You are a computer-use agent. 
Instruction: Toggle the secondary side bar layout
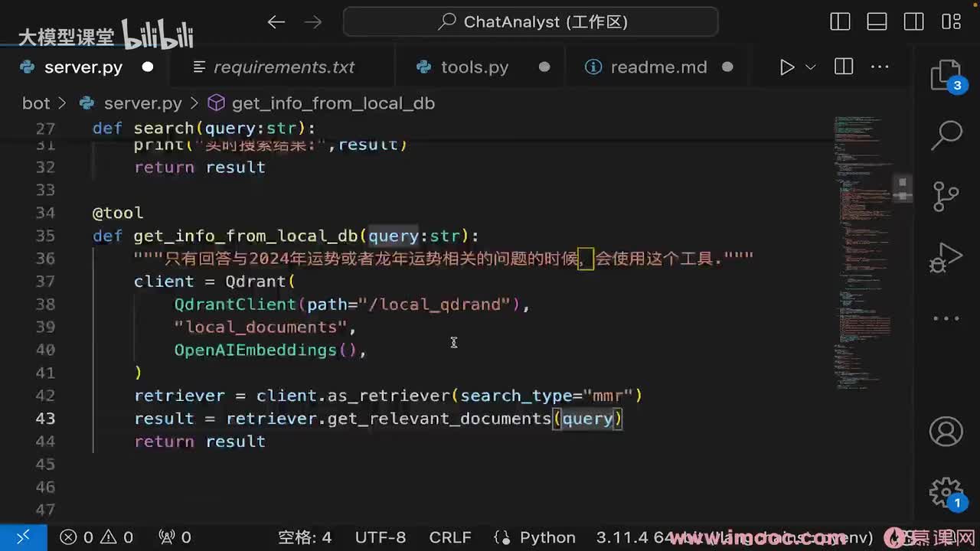tap(913, 21)
